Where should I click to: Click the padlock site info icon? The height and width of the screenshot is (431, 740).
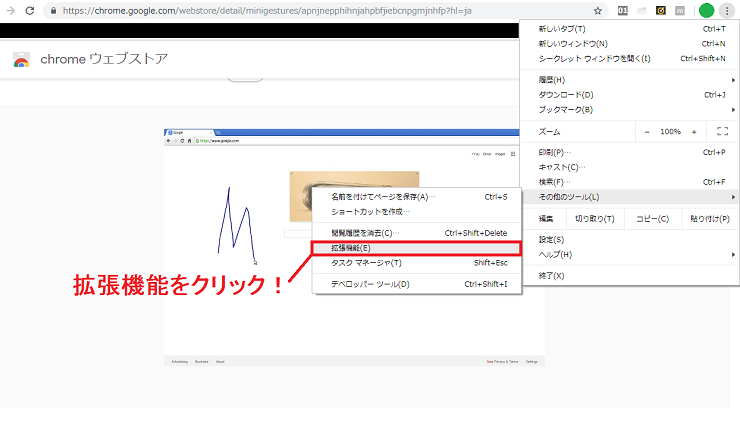click(x=53, y=10)
